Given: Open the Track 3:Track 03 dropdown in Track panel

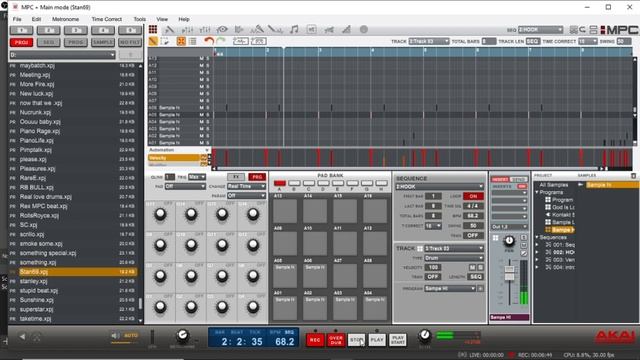Looking at the screenshot, I should (454, 248).
